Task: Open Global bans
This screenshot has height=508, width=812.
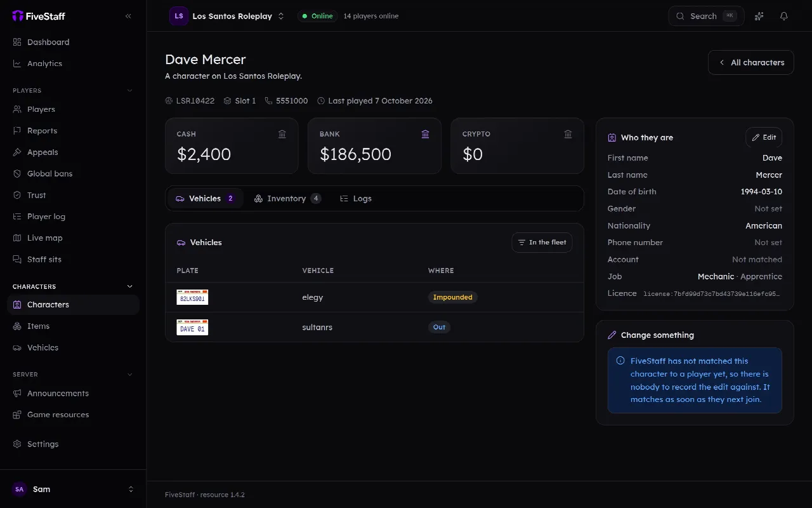Action: click(73, 173)
